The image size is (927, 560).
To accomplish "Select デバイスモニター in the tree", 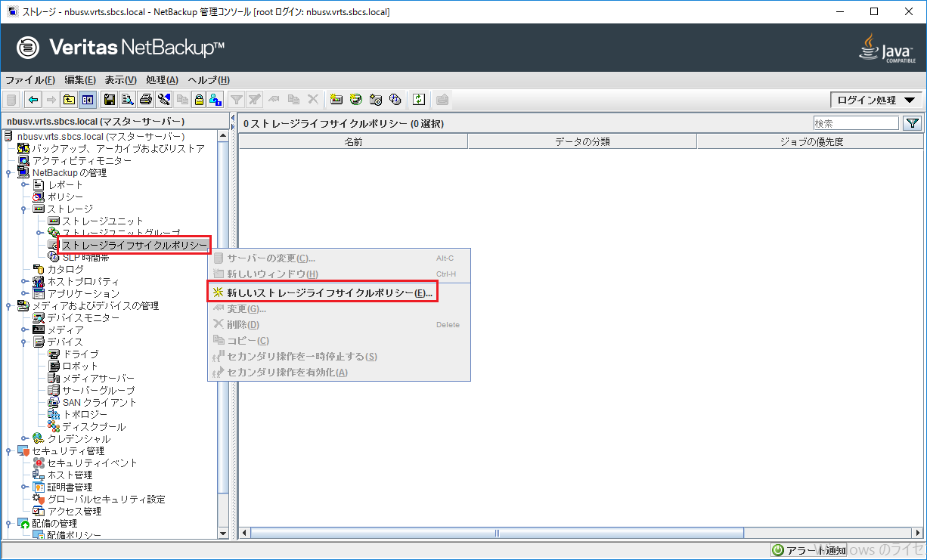I will (x=83, y=318).
